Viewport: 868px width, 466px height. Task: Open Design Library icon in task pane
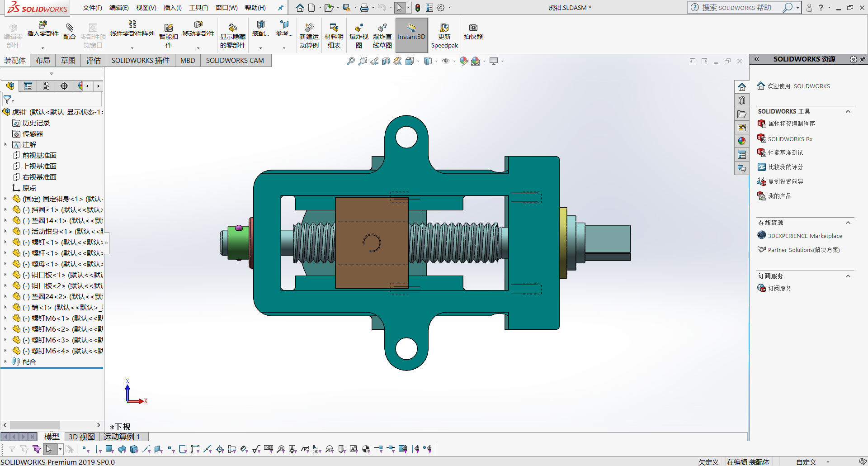coord(742,100)
